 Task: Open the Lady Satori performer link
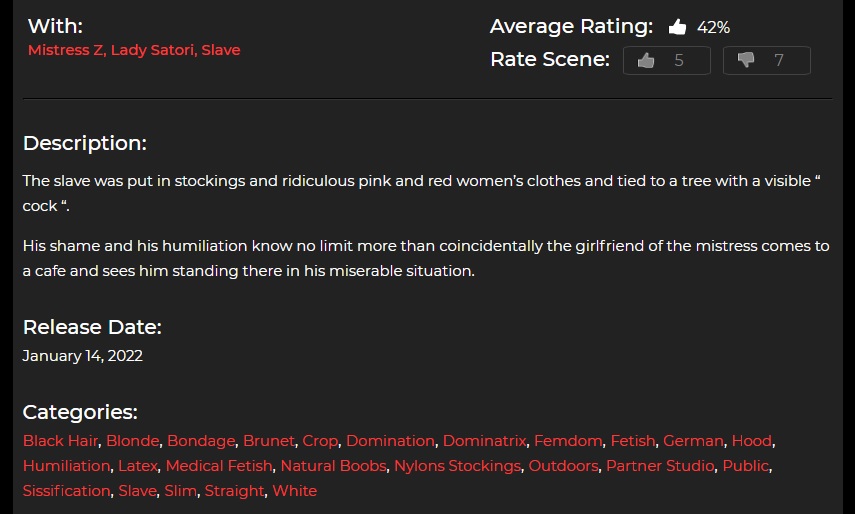click(x=152, y=50)
